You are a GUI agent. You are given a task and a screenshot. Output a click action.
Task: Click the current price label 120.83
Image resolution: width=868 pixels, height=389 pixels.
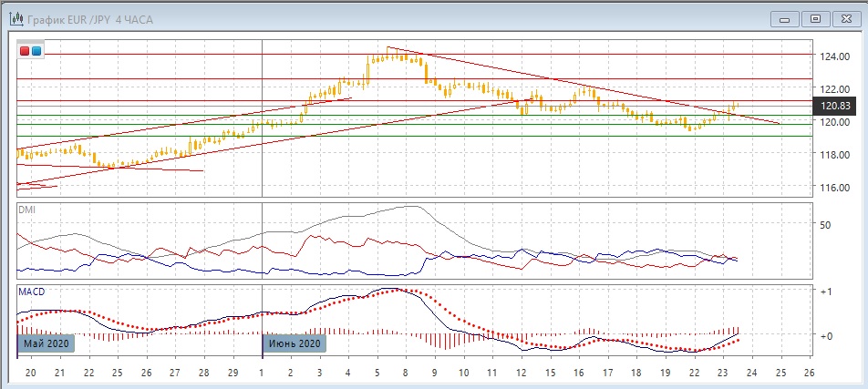pyautogui.click(x=835, y=106)
